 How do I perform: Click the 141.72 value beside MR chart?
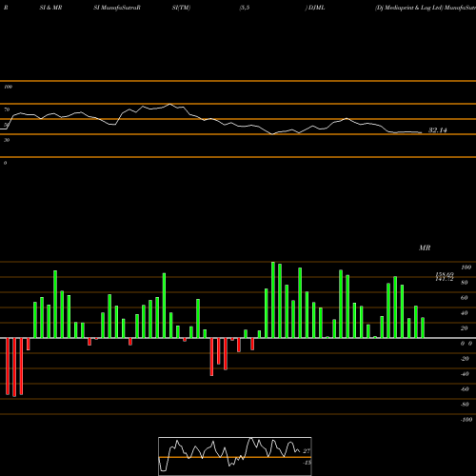[x=445, y=279]
